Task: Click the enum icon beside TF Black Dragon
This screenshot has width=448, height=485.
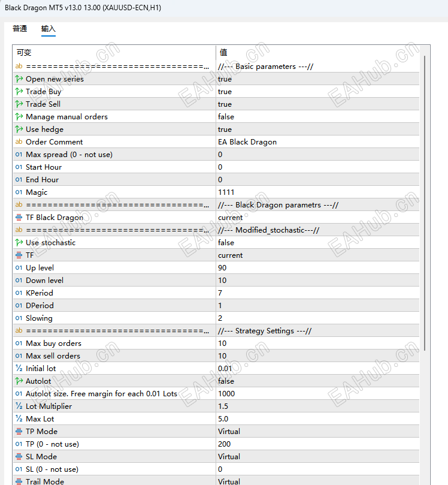Action: 19,218
